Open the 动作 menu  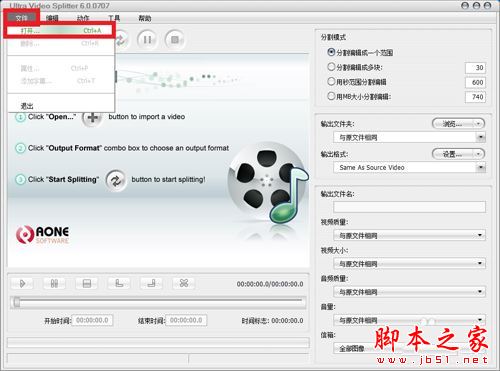[83, 18]
